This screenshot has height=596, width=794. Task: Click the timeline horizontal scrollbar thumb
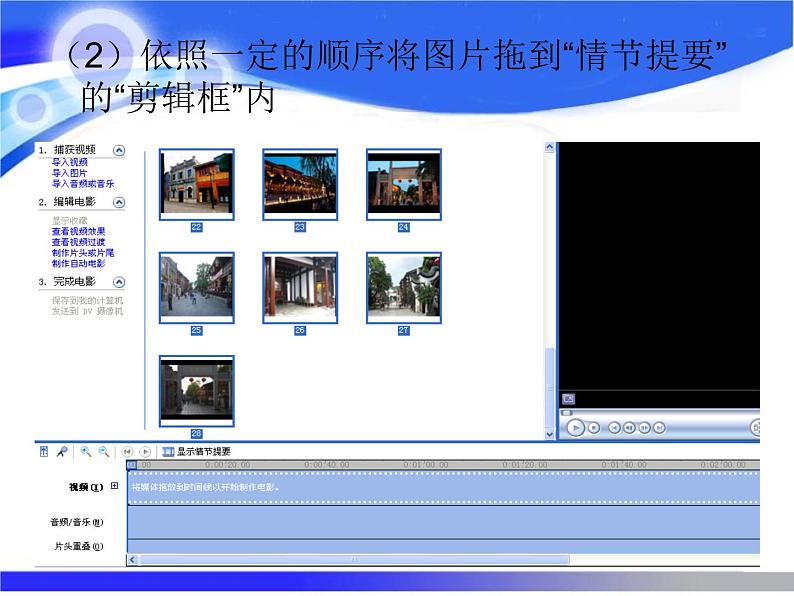click(354, 559)
